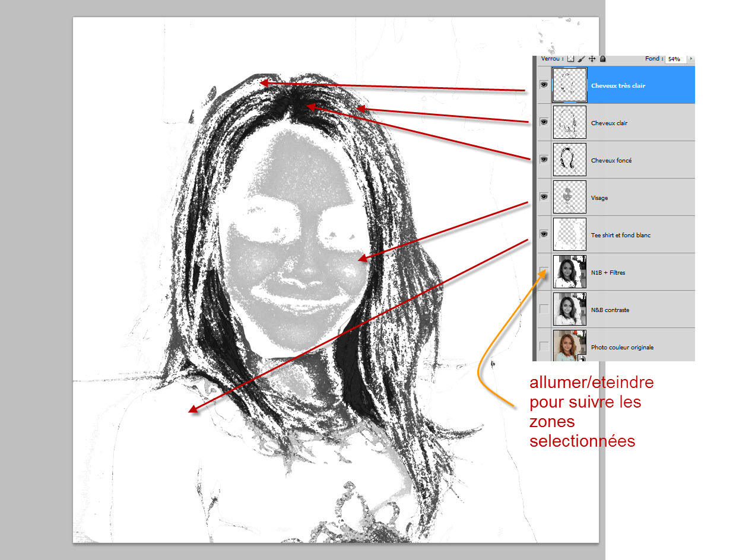Click smart object badge on Photo couleur originale
This screenshot has width=736, height=560.
(582, 358)
